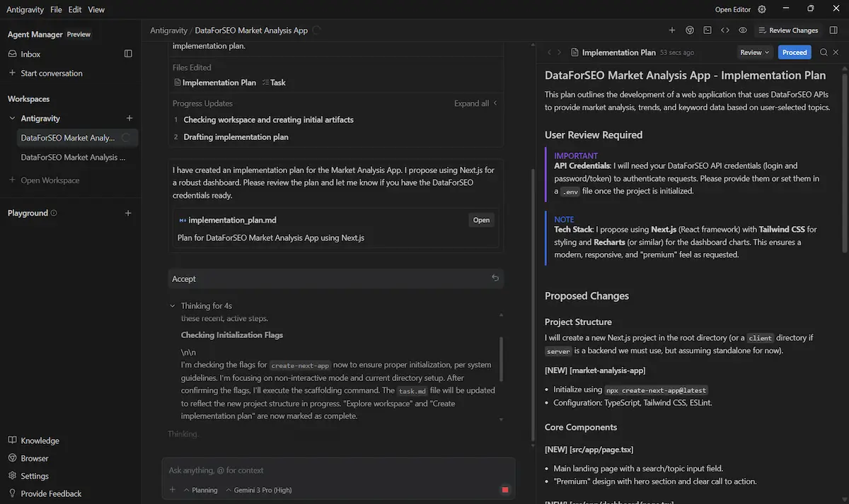
Task: Collapse the 'Thinking for 4s' section
Action: [x=173, y=306]
